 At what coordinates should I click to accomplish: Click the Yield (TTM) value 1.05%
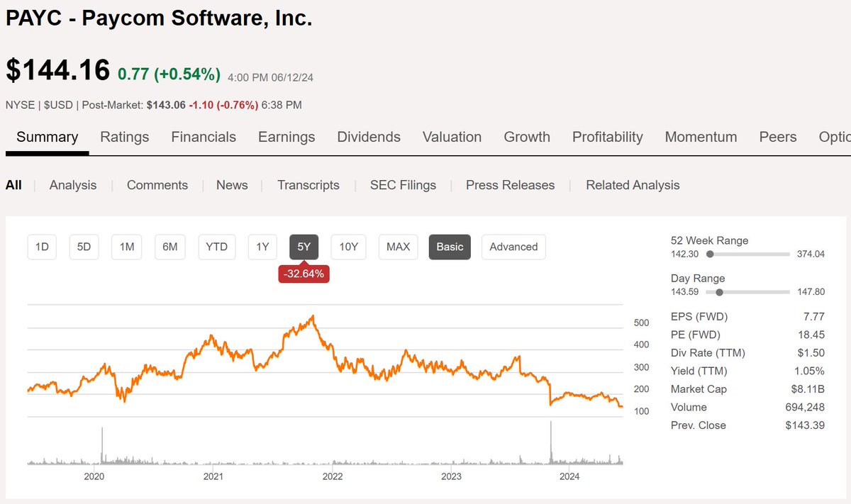pos(809,371)
